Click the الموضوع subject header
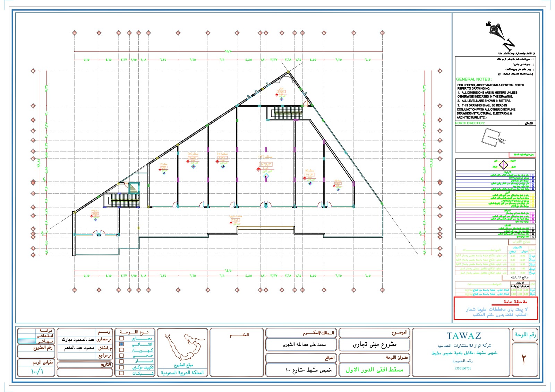The height and width of the screenshot is (392, 555). 400,333
